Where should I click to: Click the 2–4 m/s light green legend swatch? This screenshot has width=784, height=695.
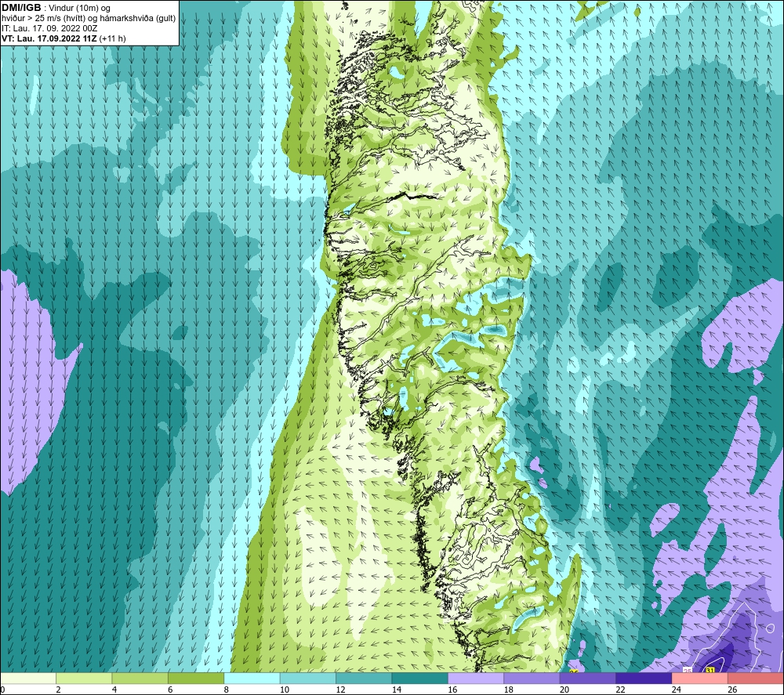(84, 679)
